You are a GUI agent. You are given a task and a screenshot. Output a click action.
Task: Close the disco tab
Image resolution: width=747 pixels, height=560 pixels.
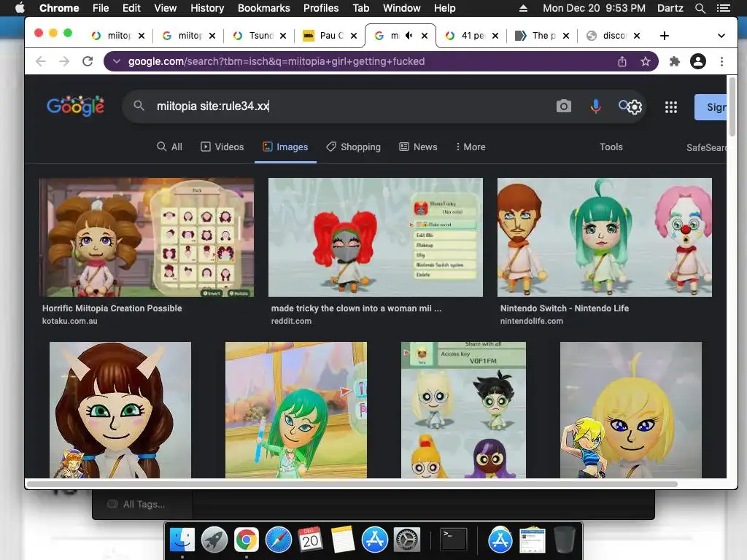coord(637,36)
